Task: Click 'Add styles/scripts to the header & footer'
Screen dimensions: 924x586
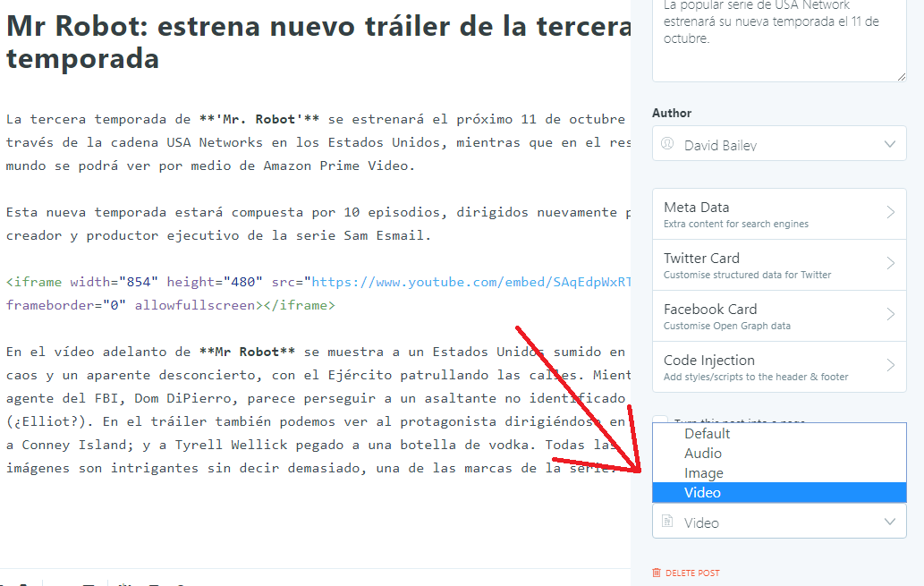Action: 756,377
